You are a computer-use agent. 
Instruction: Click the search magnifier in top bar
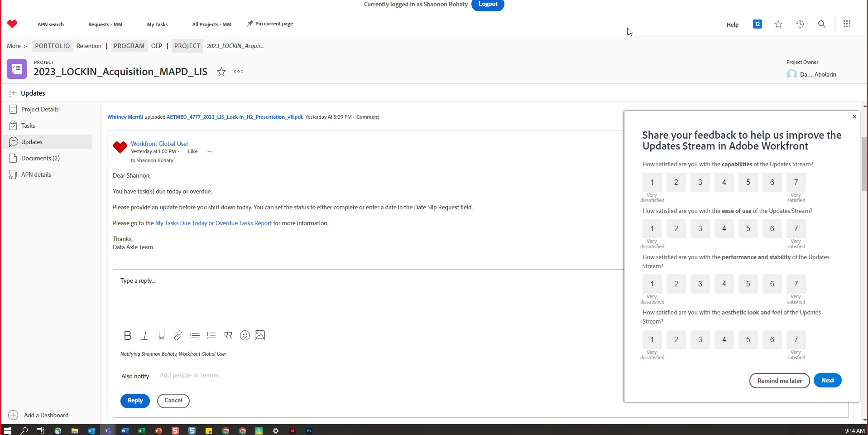point(822,24)
